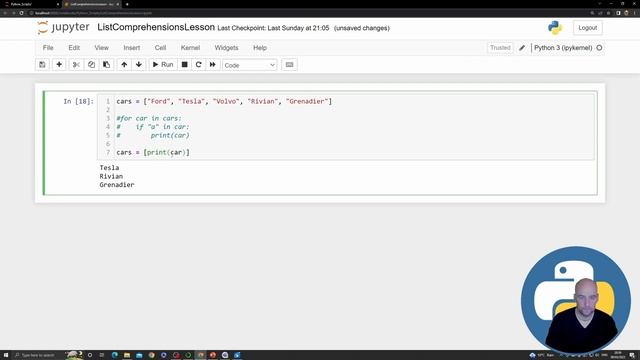Interrupt the kernel with the stop icon

tap(184, 64)
